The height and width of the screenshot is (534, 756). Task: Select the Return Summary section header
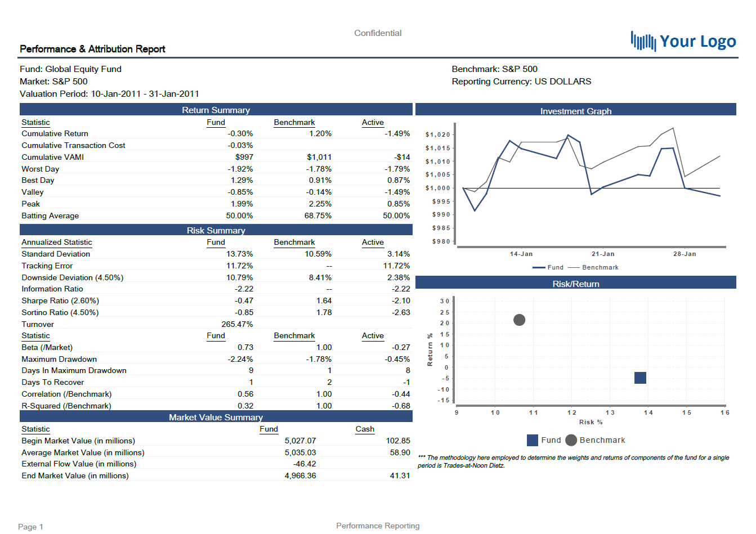(x=216, y=110)
